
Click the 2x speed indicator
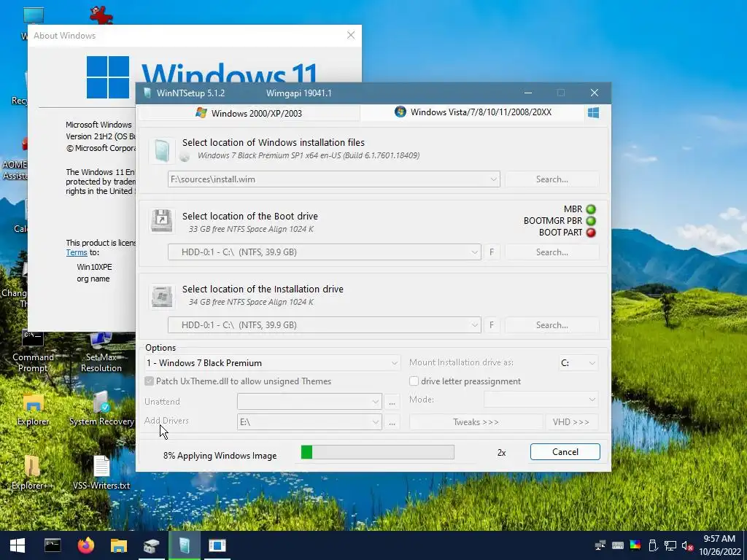pyautogui.click(x=501, y=453)
